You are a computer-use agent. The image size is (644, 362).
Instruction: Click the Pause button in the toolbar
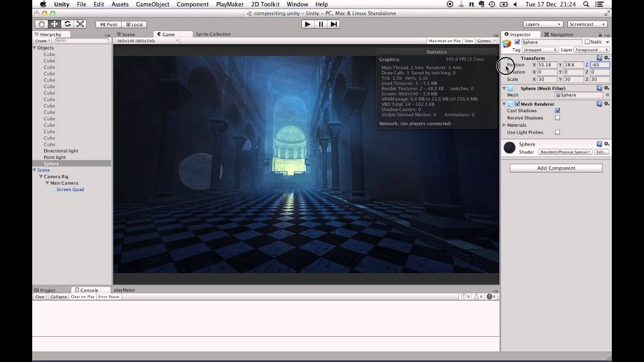320,24
